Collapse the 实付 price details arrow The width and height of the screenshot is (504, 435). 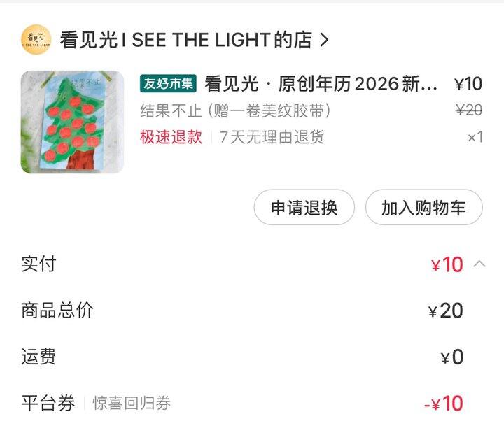click(x=479, y=264)
